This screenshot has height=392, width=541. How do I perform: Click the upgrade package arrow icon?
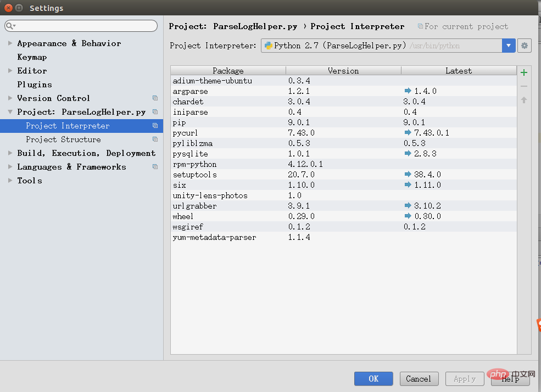[x=524, y=100]
